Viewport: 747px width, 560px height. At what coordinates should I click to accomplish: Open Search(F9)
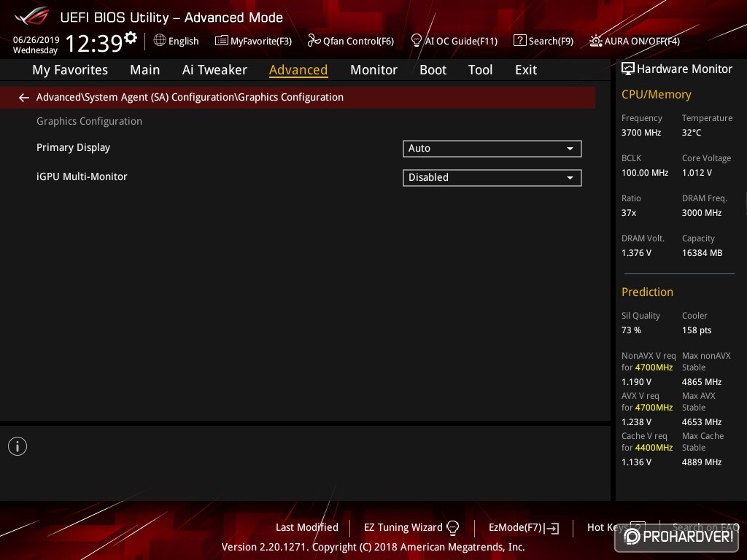click(x=543, y=41)
